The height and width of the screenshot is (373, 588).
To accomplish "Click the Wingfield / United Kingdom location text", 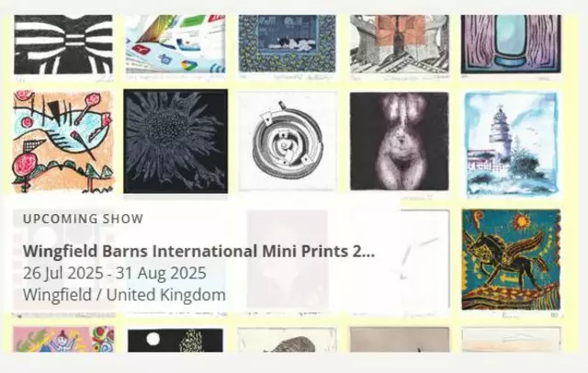I will tap(124, 295).
